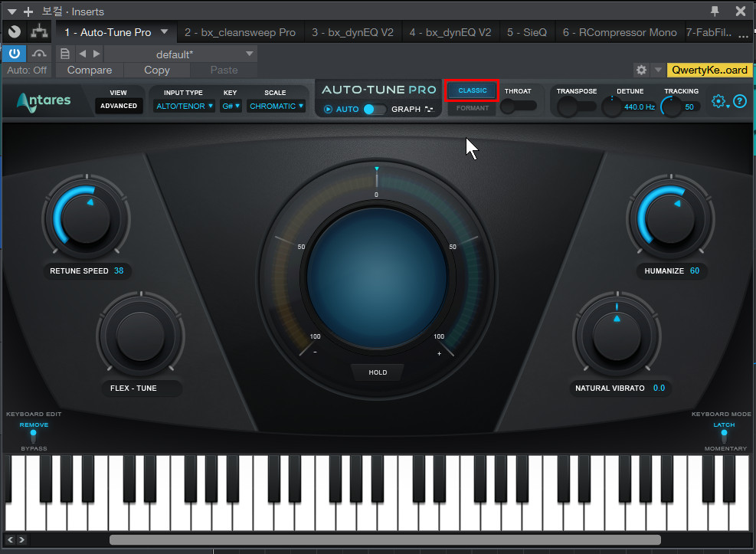756x554 pixels.
Task: Pin the Inserts window
Action: (715, 11)
